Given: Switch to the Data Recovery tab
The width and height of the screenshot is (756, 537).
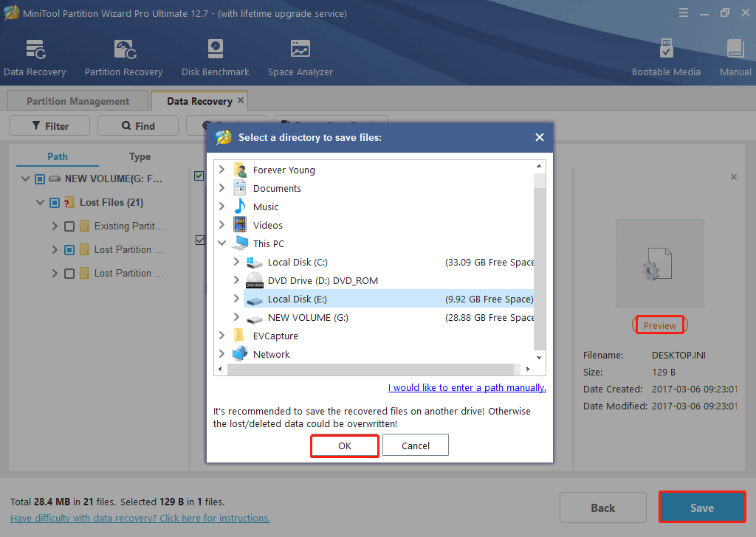Looking at the screenshot, I should click(199, 101).
